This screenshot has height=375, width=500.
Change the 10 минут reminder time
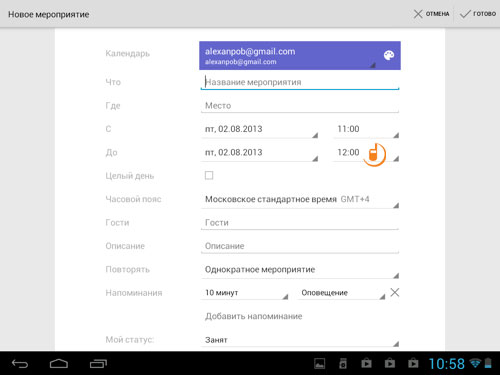pos(245,293)
